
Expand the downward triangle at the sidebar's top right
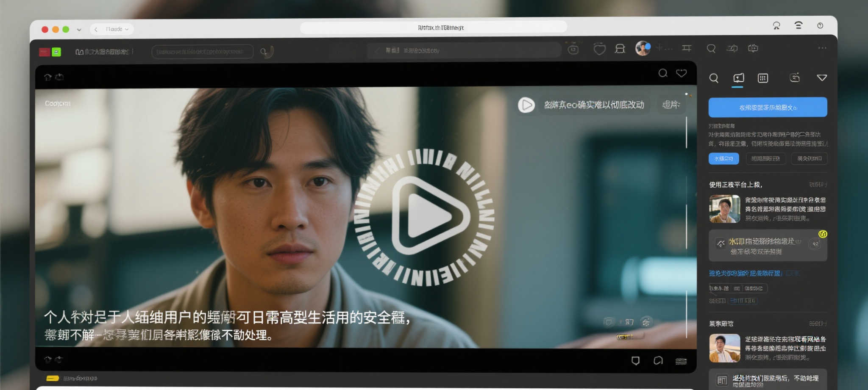(x=822, y=78)
